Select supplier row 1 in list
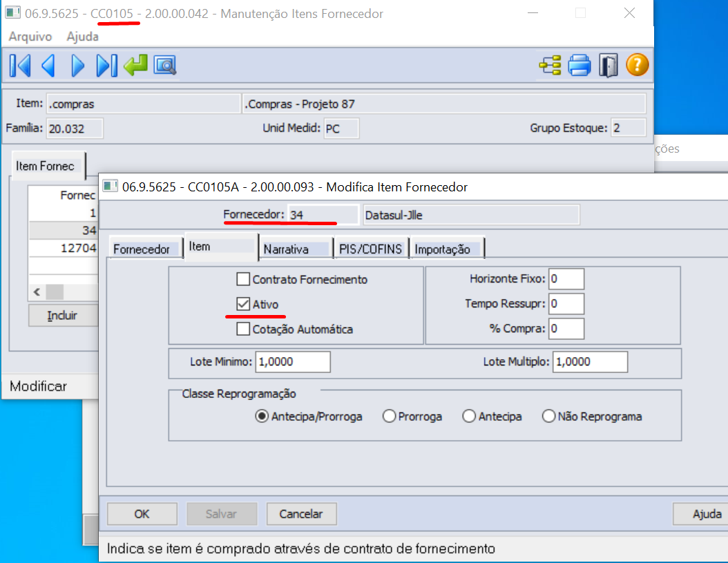The width and height of the screenshot is (728, 563). click(x=64, y=213)
